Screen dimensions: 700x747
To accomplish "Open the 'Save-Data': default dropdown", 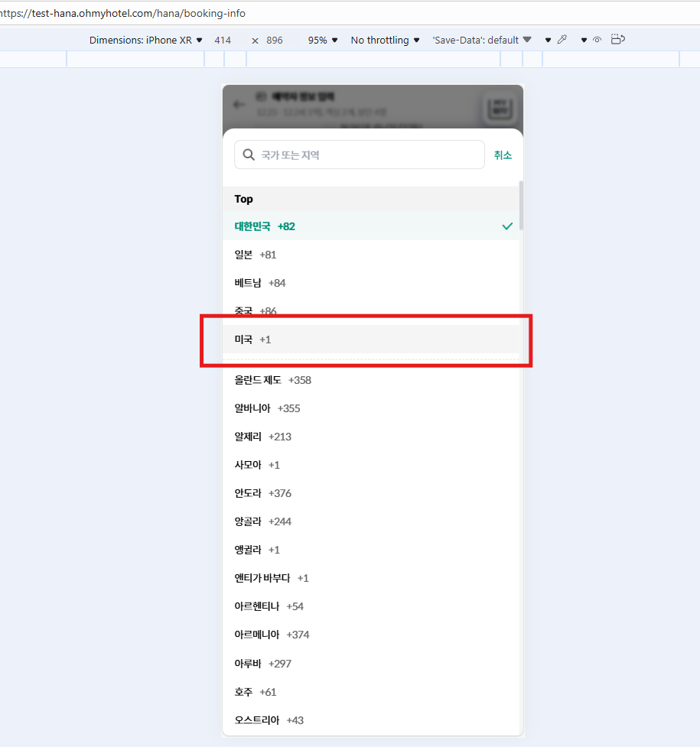I will tap(482, 40).
